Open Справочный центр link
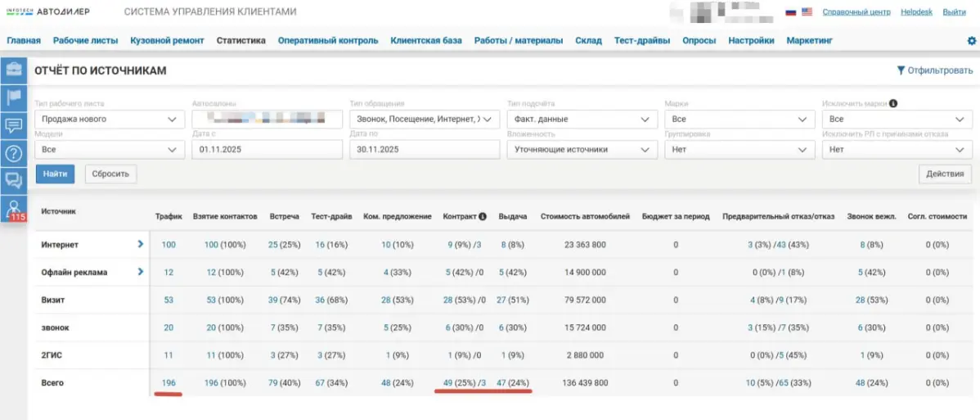980x420 pixels. pyautogui.click(x=856, y=12)
